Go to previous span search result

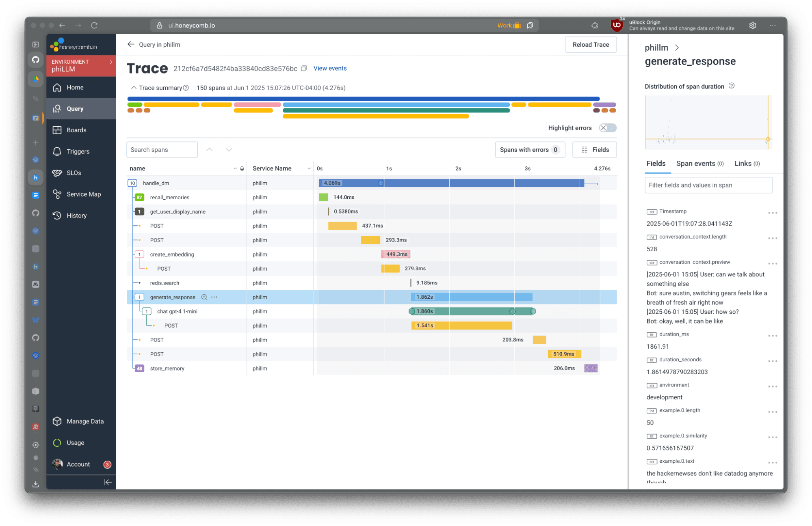click(x=210, y=150)
